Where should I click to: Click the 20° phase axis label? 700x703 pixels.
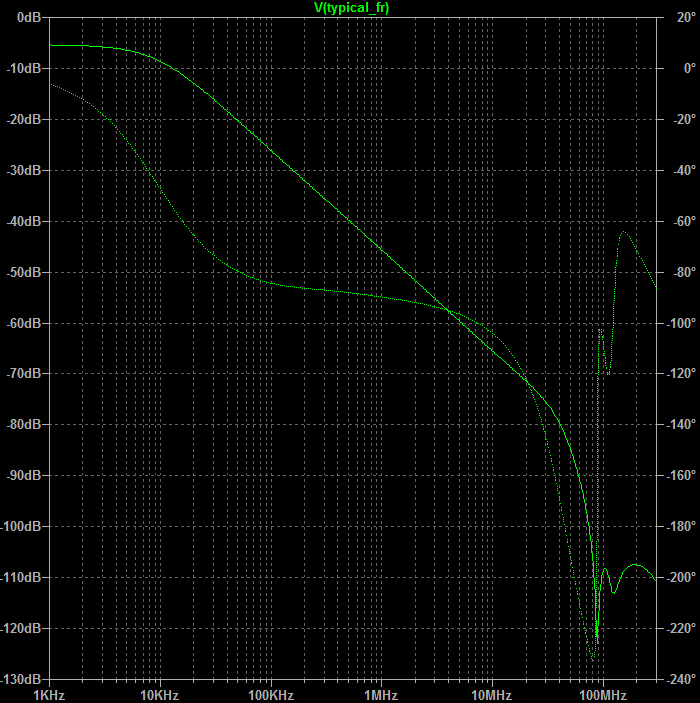tap(686, 17)
